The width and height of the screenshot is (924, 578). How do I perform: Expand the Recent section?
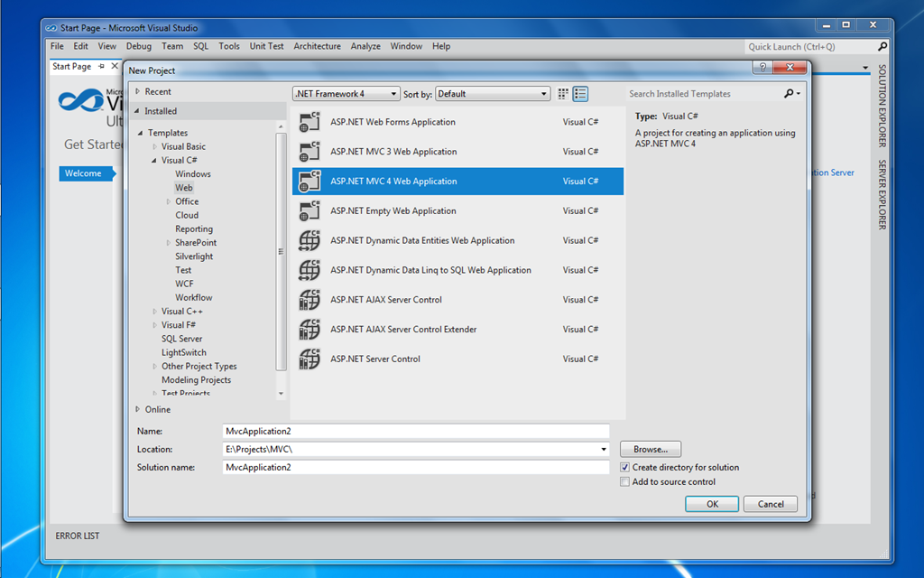pos(137,91)
